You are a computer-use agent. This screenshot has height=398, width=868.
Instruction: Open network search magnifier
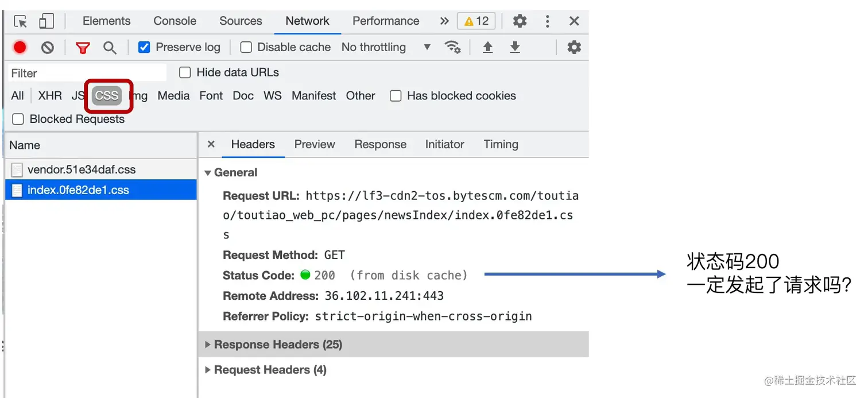(x=110, y=48)
